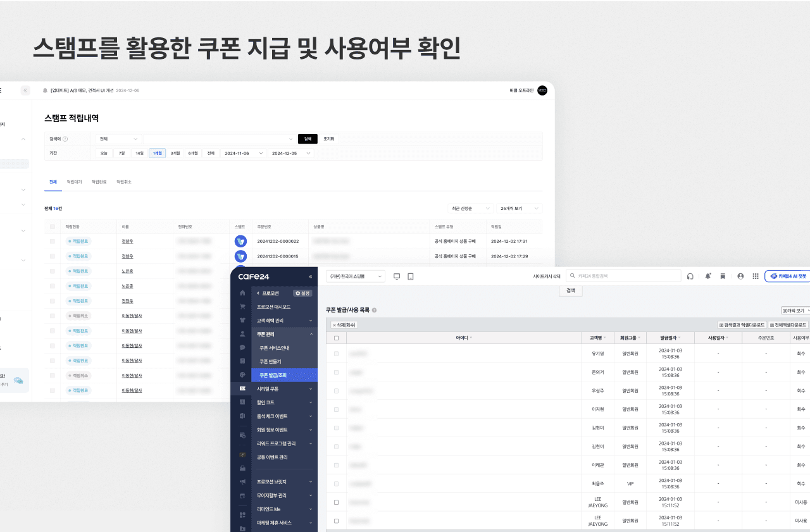Click the 삭제(회수) button above coupon table

[344, 325]
